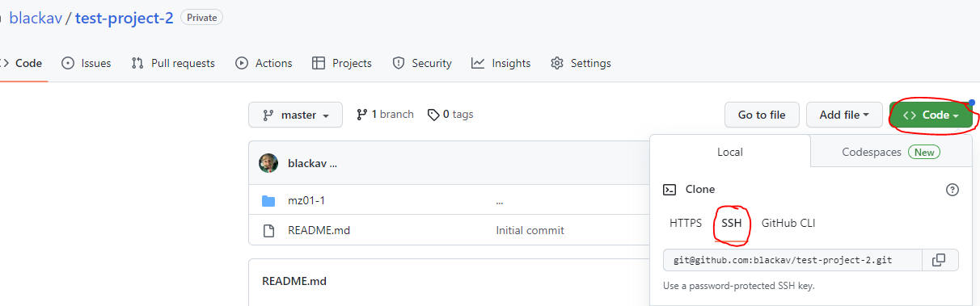Select the git@github.com clone URL field

[792, 260]
